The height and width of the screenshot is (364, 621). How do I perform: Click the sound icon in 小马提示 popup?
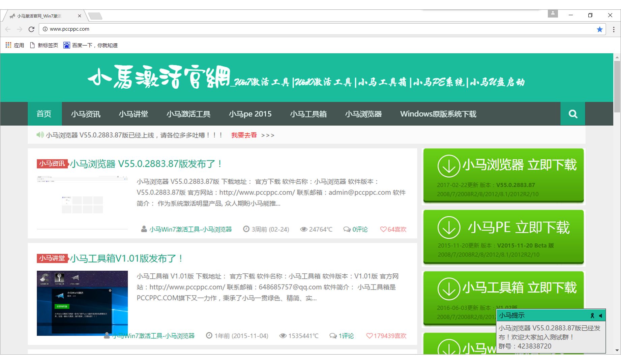click(600, 315)
